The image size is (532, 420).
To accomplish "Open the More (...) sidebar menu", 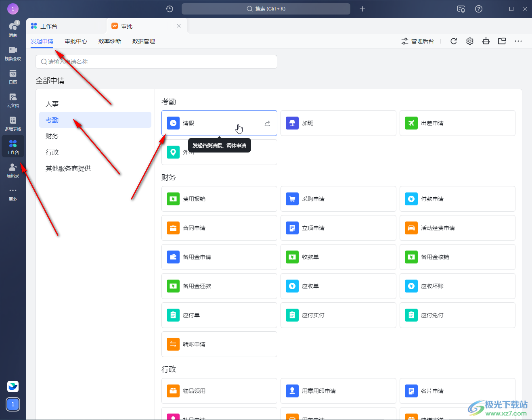I will coord(13,194).
